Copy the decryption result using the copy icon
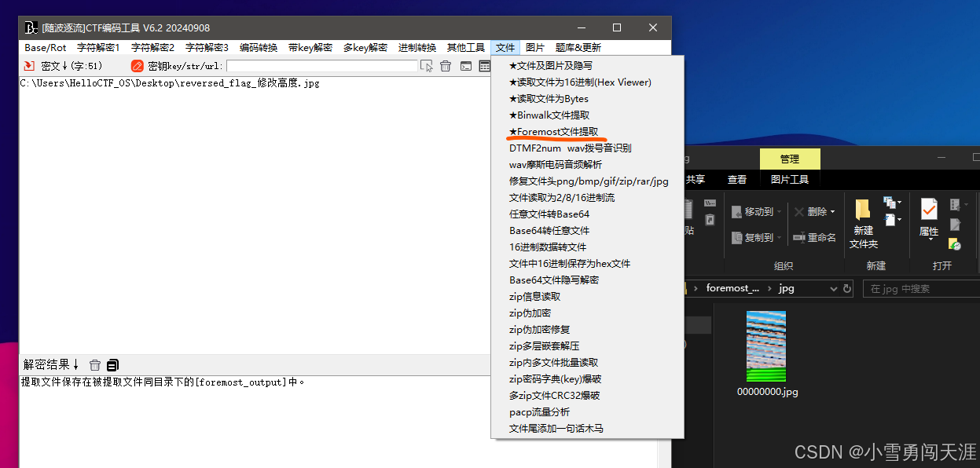 112,364
